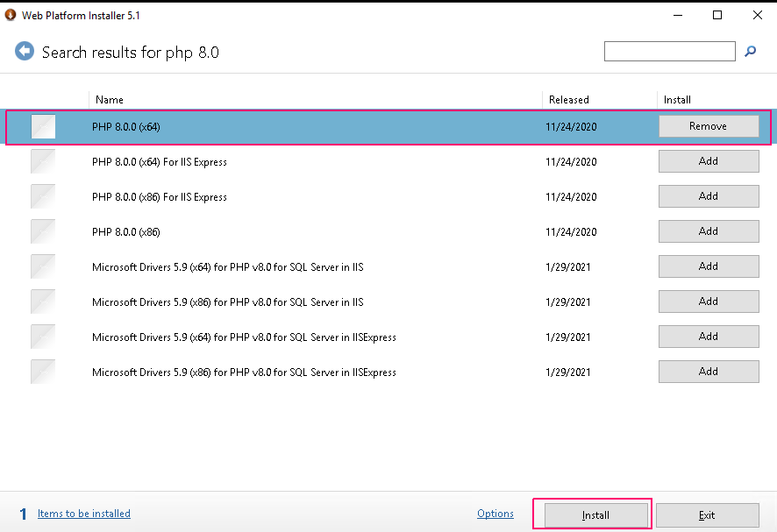This screenshot has width=777, height=532.
Task: Add Microsoft Drivers 5.9 (x86) for SQL Server in IISExpress
Action: click(709, 372)
